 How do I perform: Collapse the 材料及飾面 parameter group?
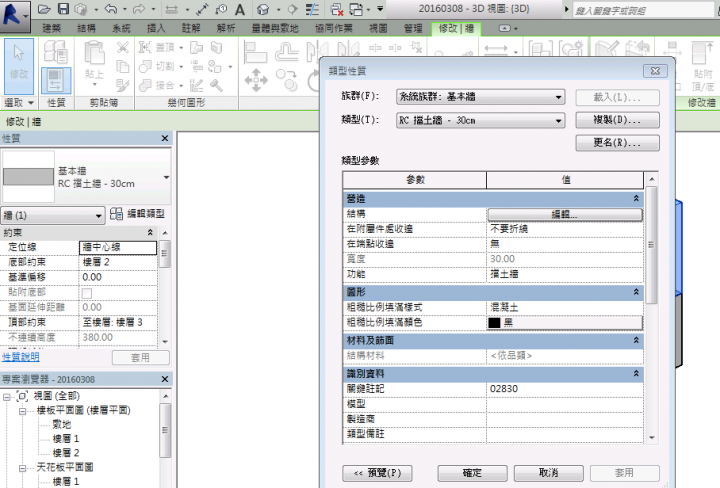(x=636, y=340)
